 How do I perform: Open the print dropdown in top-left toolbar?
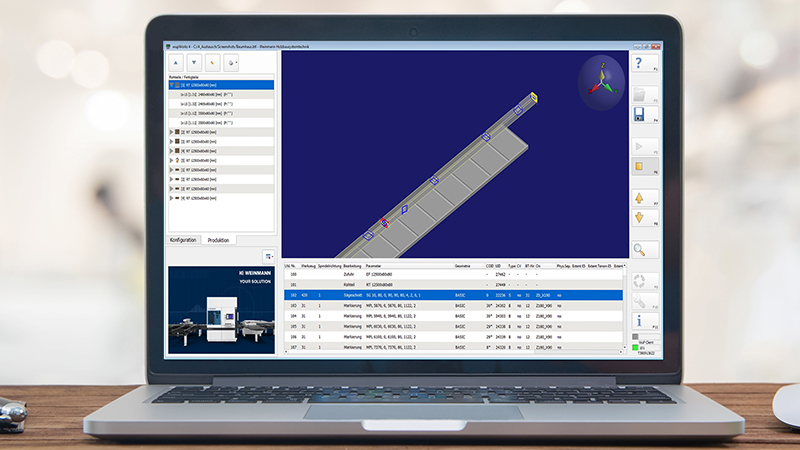[x=234, y=63]
